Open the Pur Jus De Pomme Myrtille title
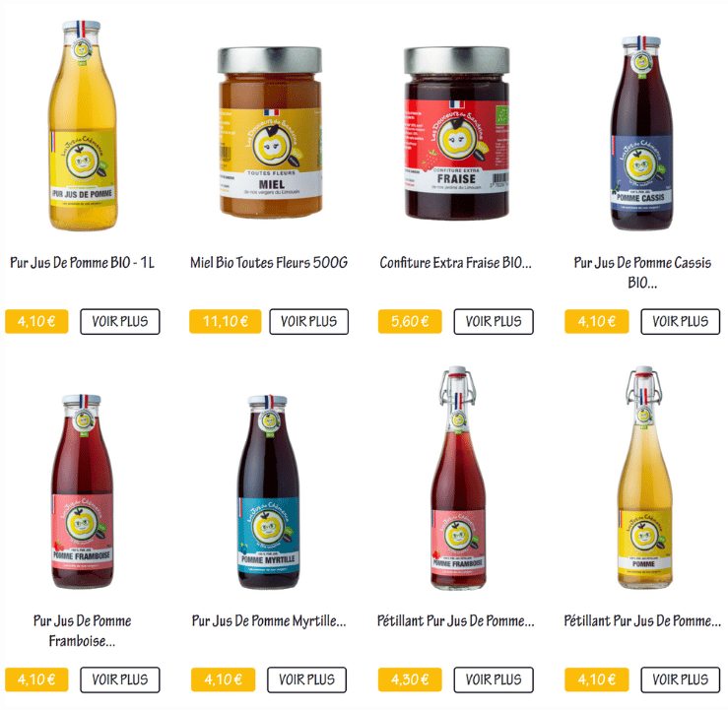Viewport: 728px width, 710px height. [x=269, y=621]
